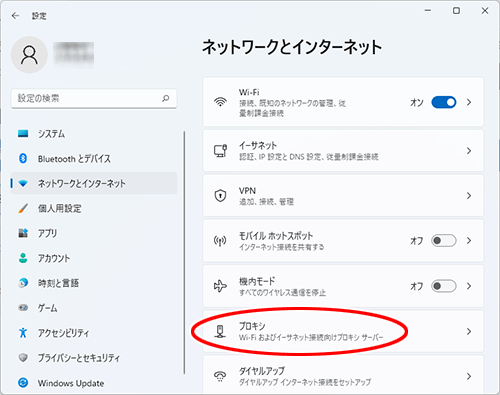Click the プライバシーとセキュリティ shield icon
This screenshot has height=395, width=500.
23,358
